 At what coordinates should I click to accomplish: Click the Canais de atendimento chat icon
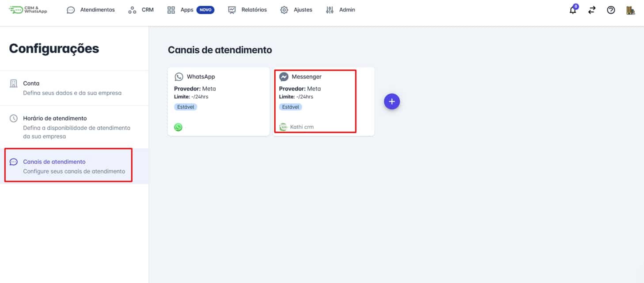14,162
